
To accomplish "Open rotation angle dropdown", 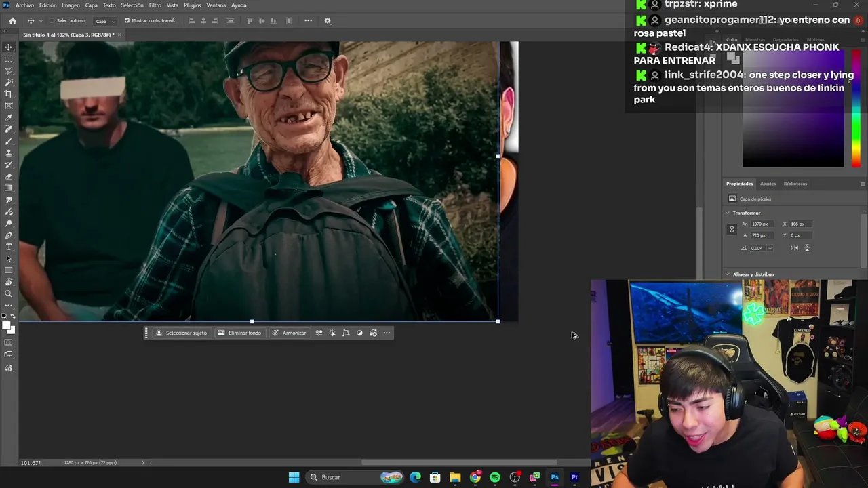I will (770, 248).
